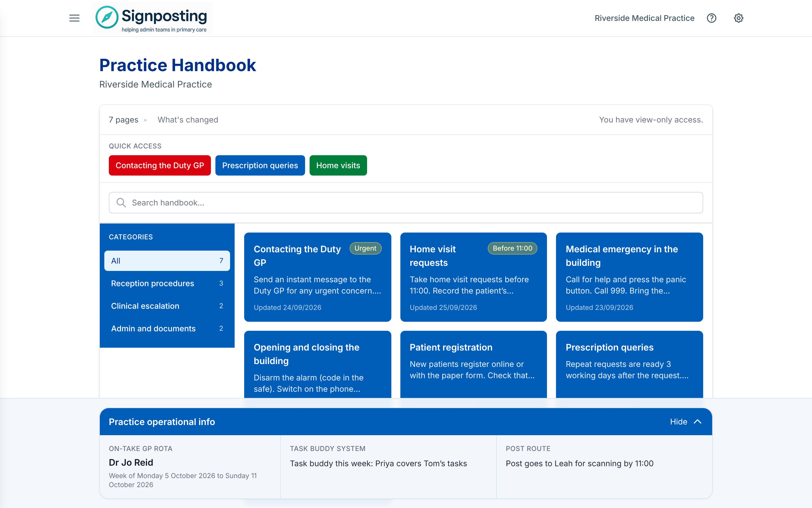812x508 pixels.
Task: Click the task buddy this week text
Action: pos(378,463)
